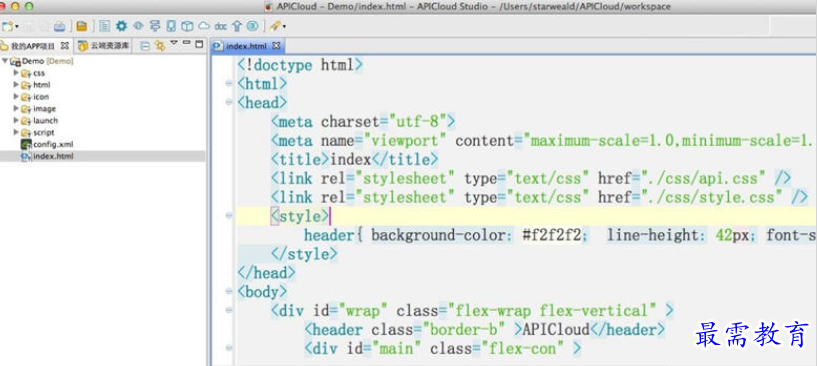This screenshot has width=817, height=366.
Task: Click Collapse All icon in project panel
Action: [145, 46]
